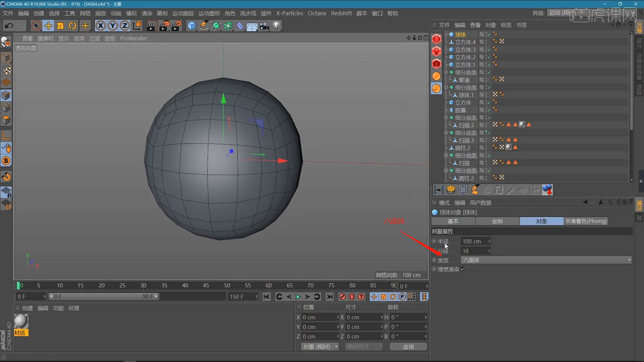Open the 渲染 menu
The width and height of the screenshot is (644, 362).
[147, 13]
